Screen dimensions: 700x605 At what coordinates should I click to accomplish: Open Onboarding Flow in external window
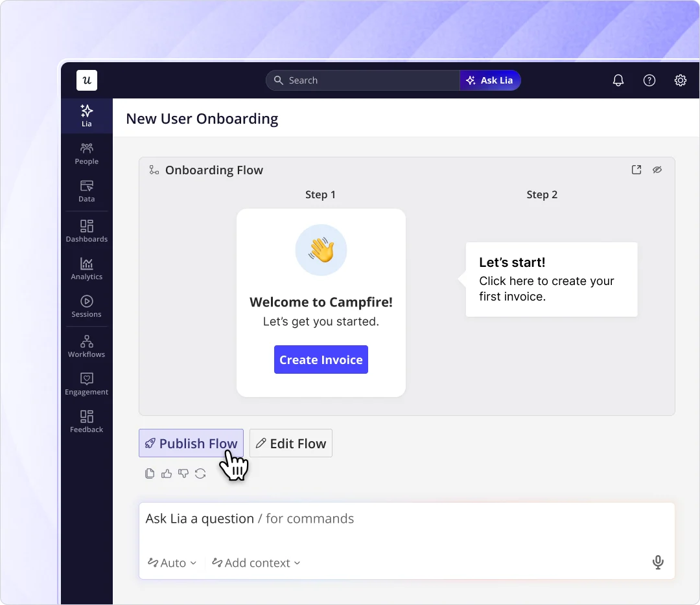(x=636, y=170)
